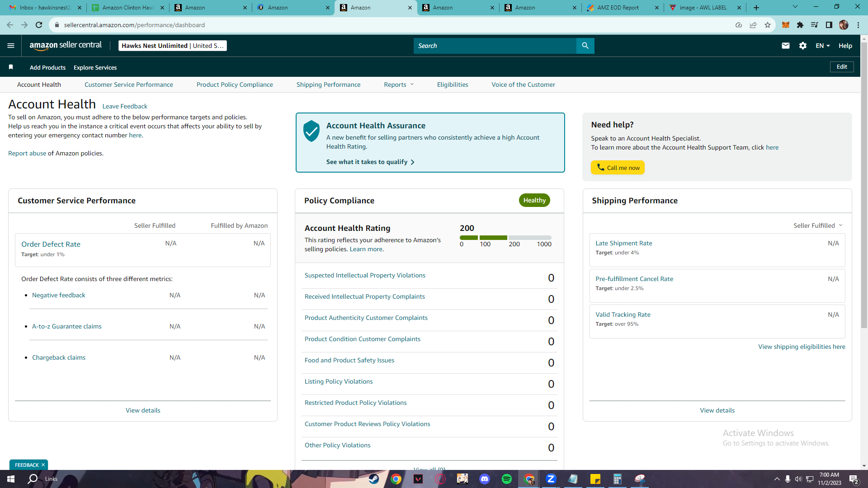Viewport: 868px width, 488px height.
Task: Open Calculator from the taskbar
Action: point(618,479)
